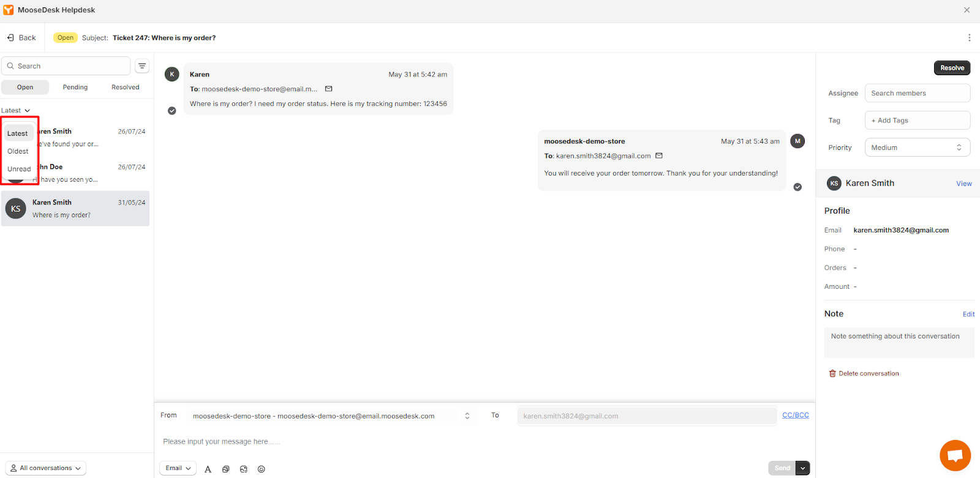The image size is (980, 478).
Task: Click check status icon below M avatar
Action: (797, 187)
